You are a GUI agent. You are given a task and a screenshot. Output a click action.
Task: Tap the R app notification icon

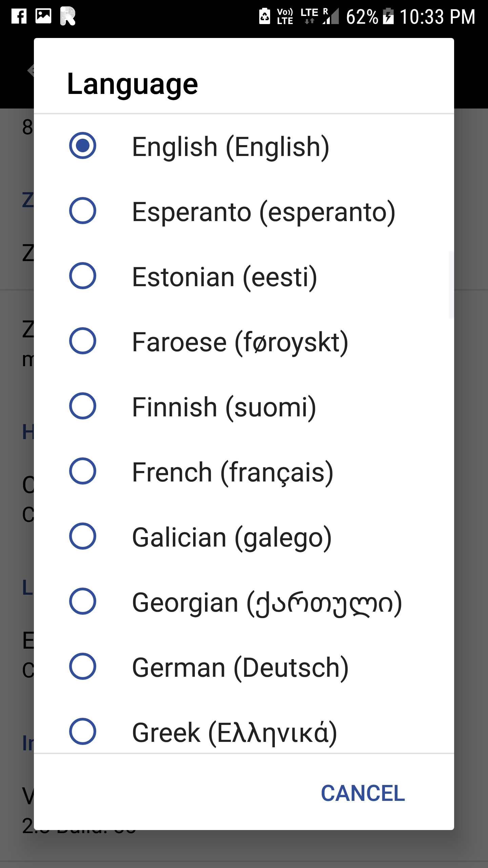click(68, 16)
